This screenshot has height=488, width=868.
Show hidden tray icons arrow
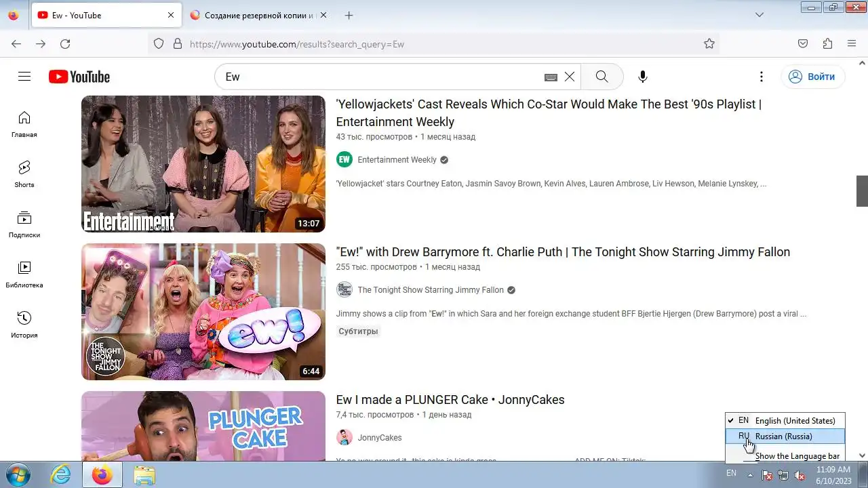(751, 474)
